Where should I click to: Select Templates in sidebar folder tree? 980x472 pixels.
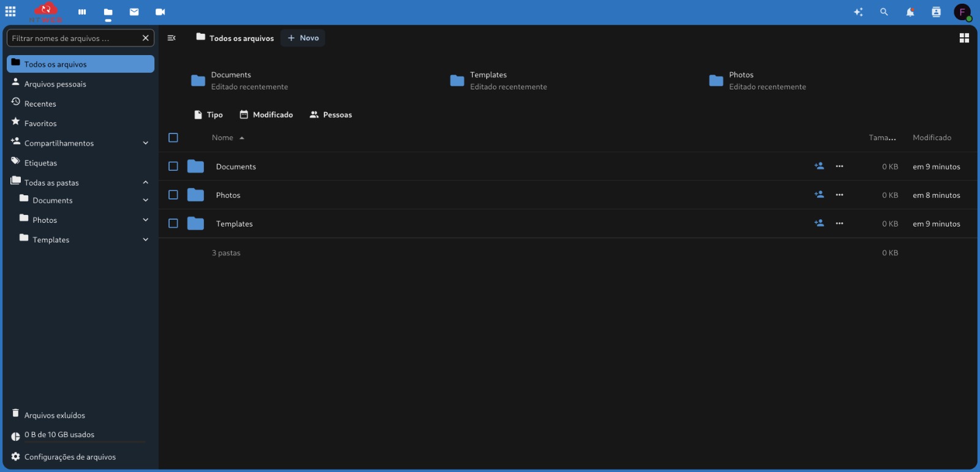(51, 239)
